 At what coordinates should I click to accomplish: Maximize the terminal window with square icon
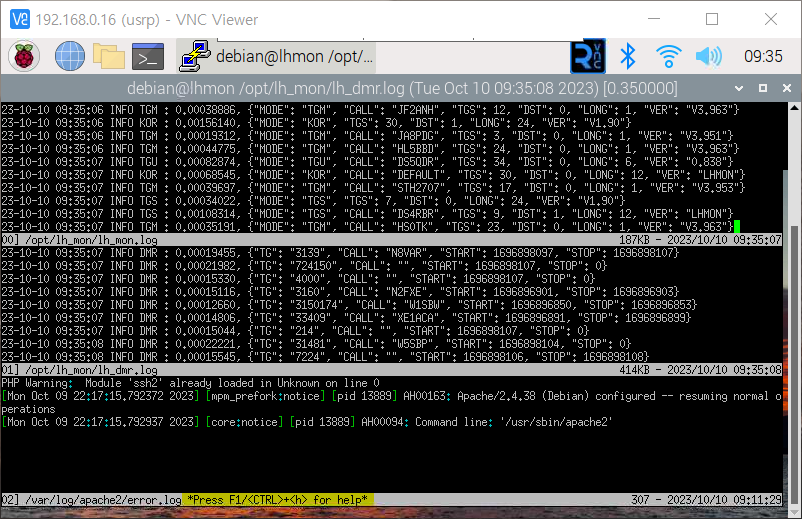tap(763, 88)
